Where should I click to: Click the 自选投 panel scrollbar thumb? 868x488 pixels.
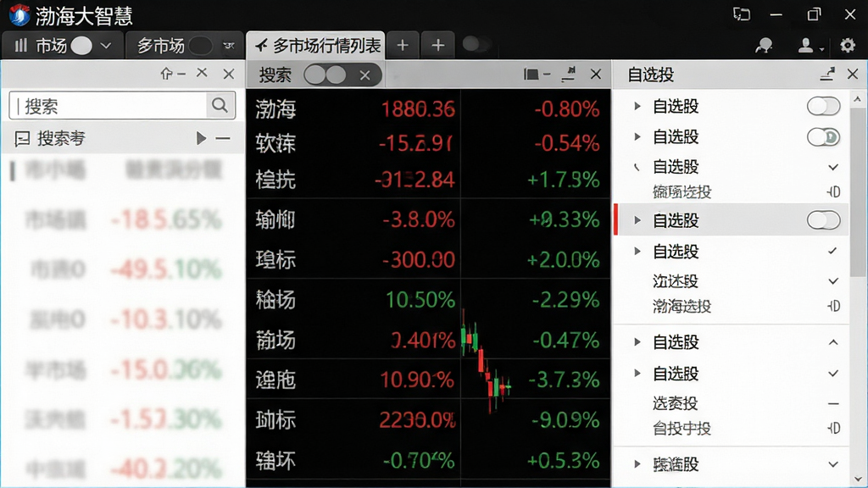click(x=858, y=192)
